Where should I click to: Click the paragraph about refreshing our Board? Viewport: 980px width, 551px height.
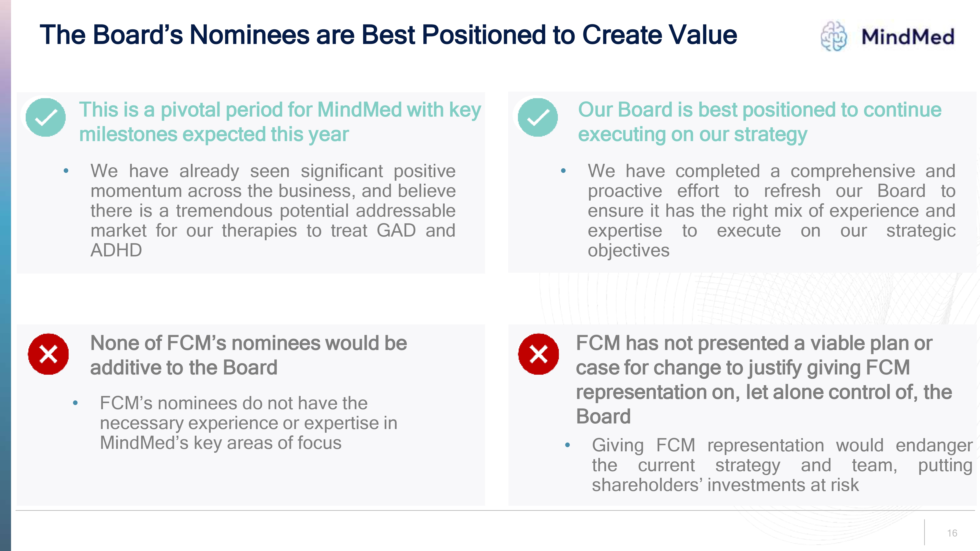[x=771, y=211]
